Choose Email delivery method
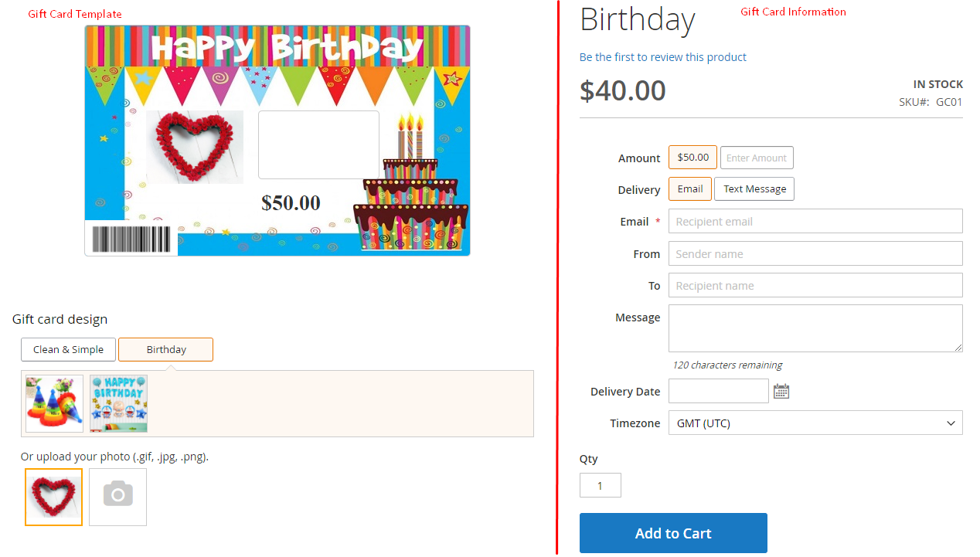980x557 pixels. (x=690, y=189)
